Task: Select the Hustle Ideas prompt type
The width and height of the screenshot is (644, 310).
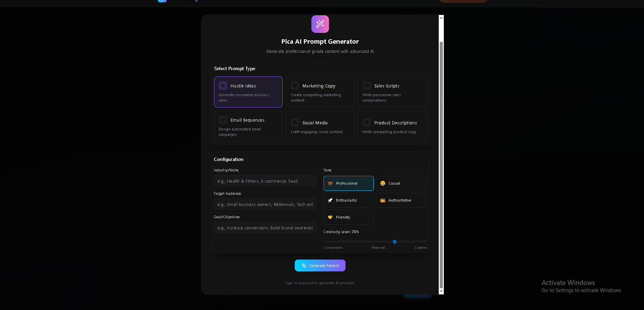Action: (248, 92)
